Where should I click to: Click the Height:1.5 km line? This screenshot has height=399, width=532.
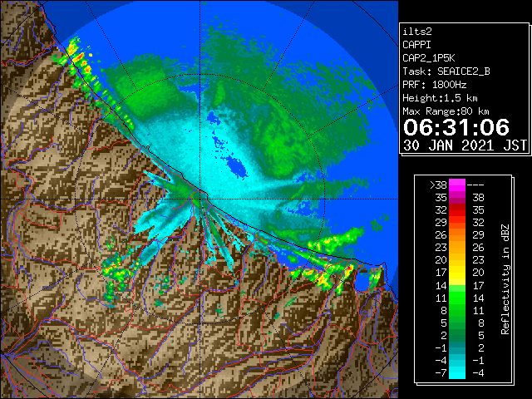[x=440, y=98]
